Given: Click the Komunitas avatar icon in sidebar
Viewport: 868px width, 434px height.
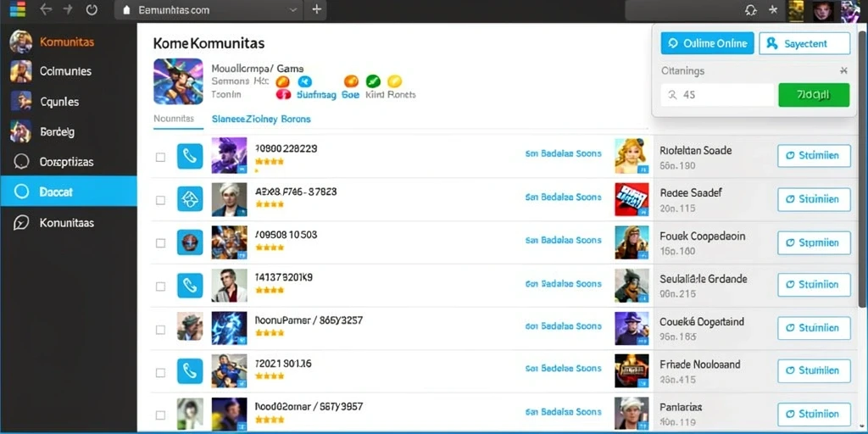Looking at the screenshot, I should [x=20, y=42].
